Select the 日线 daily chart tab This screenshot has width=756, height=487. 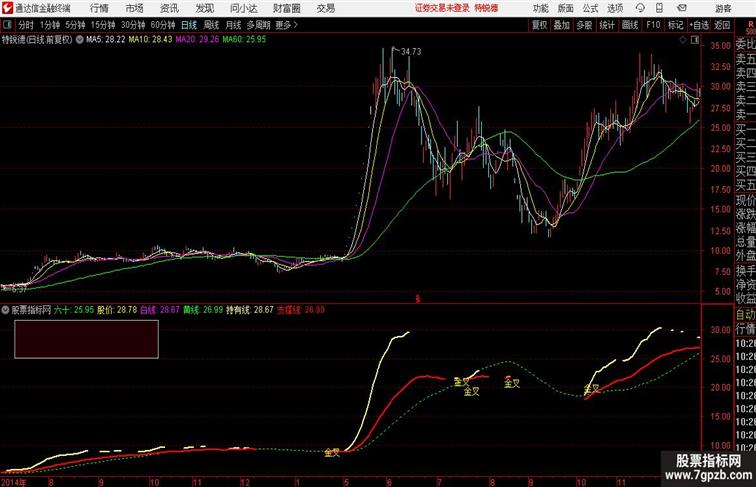189,25
